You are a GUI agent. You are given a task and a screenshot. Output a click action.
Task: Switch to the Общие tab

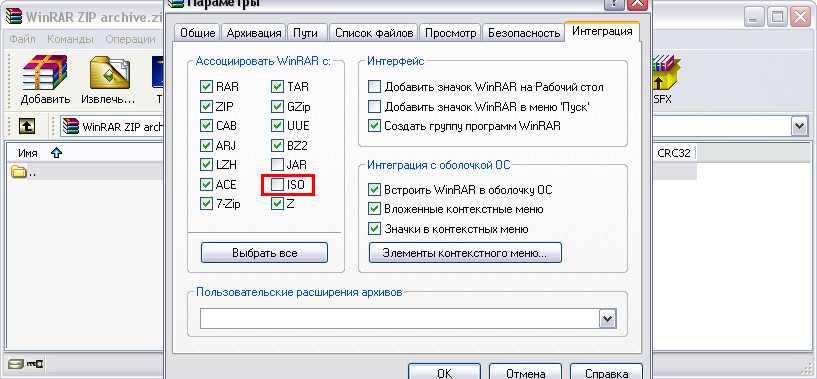coord(197,33)
